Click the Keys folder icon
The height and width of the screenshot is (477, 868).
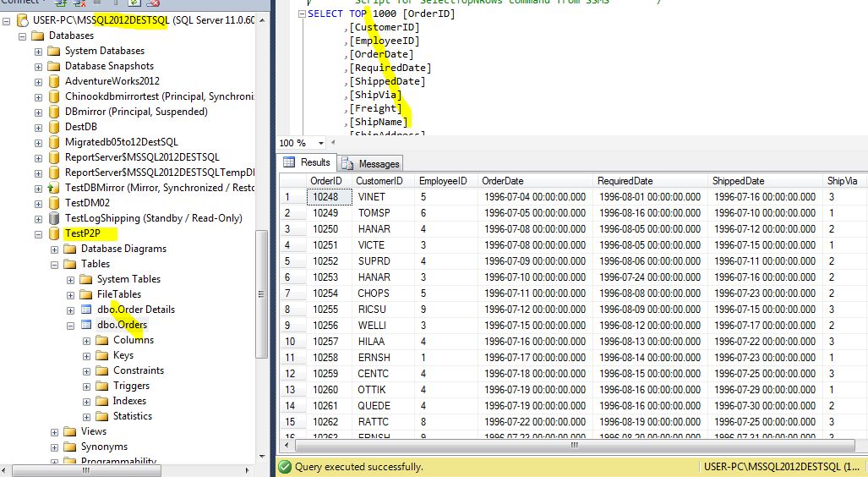click(x=102, y=355)
